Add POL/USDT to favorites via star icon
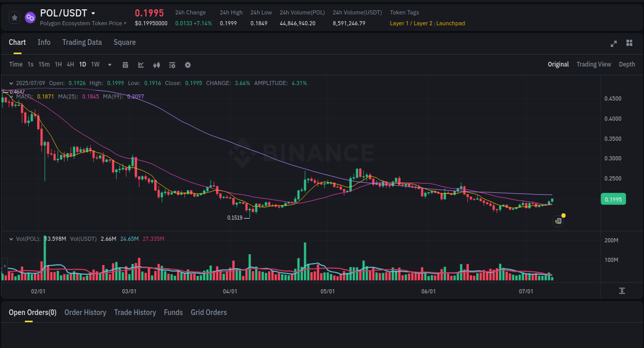Viewport: 644px width, 348px height. tap(14, 17)
